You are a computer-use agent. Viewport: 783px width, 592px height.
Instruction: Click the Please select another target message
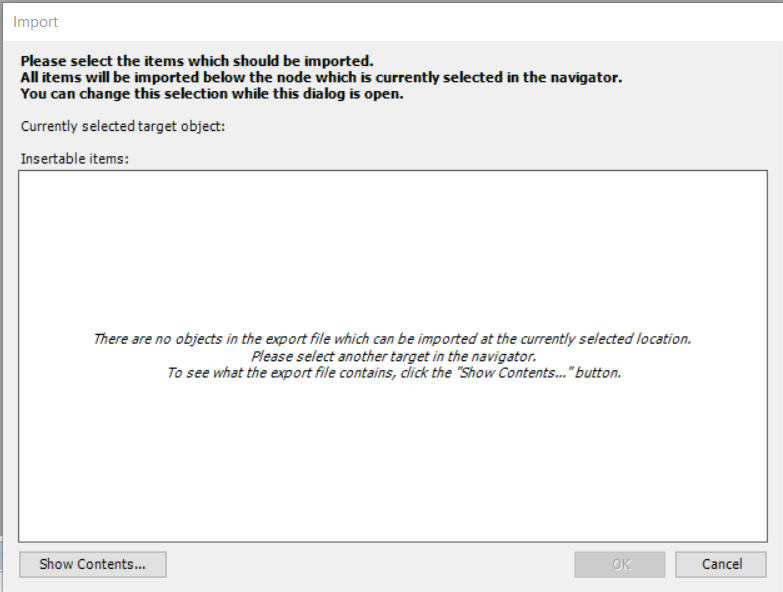394,356
